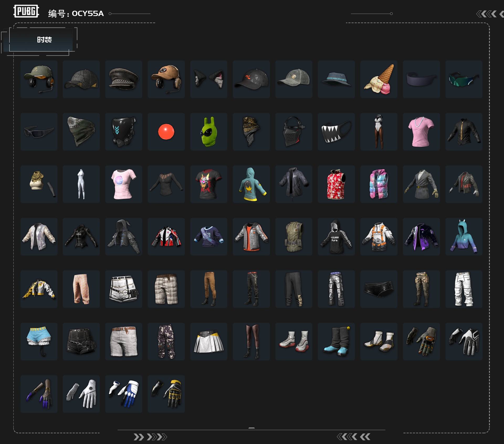This screenshot has height=444, width=504.
Task: Choose the dark purple visor headband
Action: [x=421, y=79]
